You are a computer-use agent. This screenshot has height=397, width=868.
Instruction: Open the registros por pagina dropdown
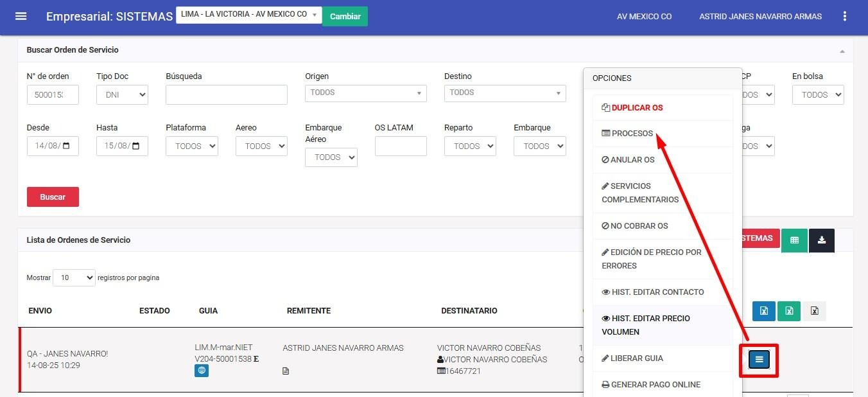(74, 278)
